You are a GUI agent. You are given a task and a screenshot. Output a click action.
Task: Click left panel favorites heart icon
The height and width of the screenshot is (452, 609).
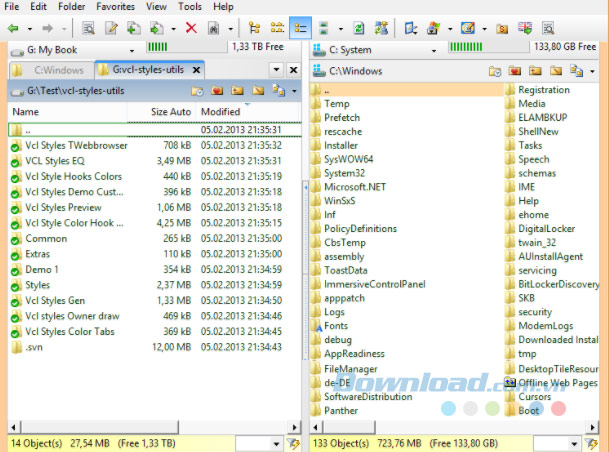point(217,91)
